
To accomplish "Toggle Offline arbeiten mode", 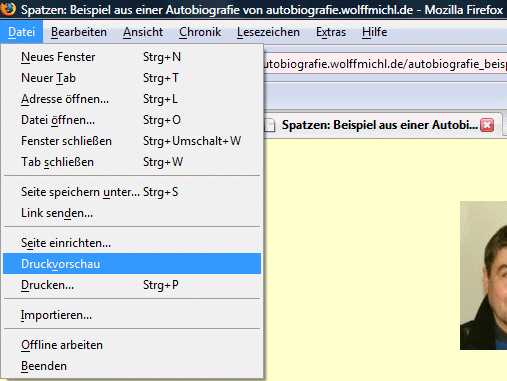I will 132,345.
